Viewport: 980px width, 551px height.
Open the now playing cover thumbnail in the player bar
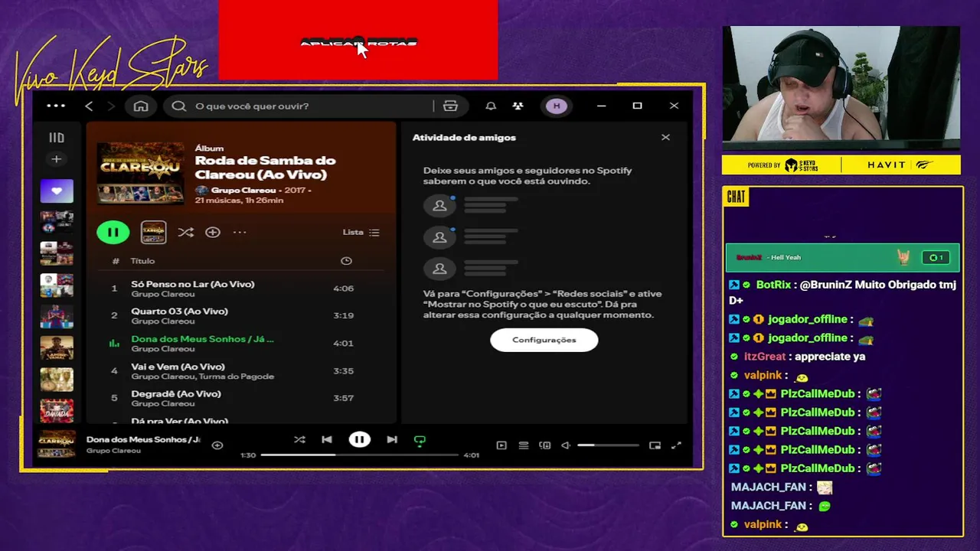click(x=57, y=445)
